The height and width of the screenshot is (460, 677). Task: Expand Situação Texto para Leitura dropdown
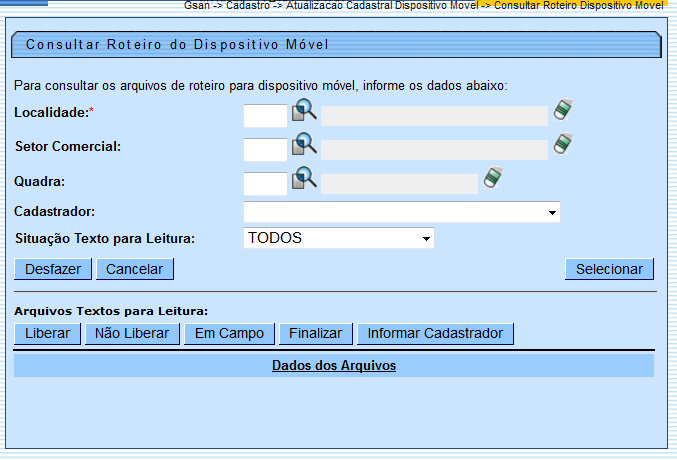point(426,239)
